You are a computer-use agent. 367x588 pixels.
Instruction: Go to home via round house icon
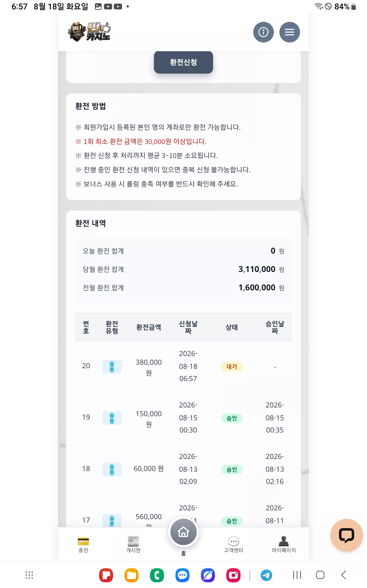[x=183, y=532]
